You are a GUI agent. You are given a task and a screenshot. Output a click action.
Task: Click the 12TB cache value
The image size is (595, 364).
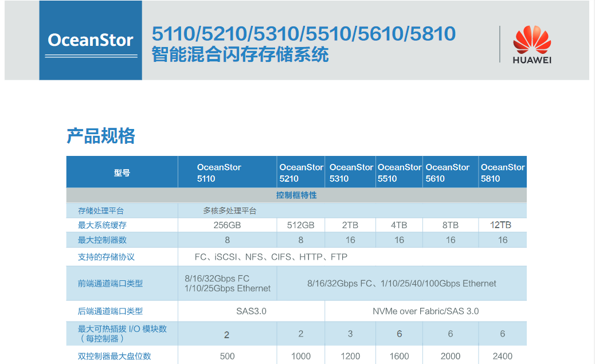coord(502,225)
